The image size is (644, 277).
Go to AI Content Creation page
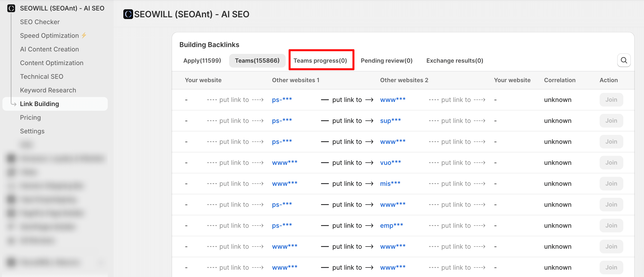pyautogui.click(x=49, y=49)
